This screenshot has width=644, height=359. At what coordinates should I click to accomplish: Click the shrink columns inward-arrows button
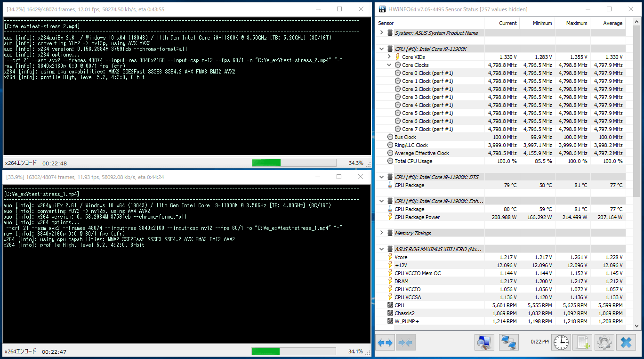405,343
